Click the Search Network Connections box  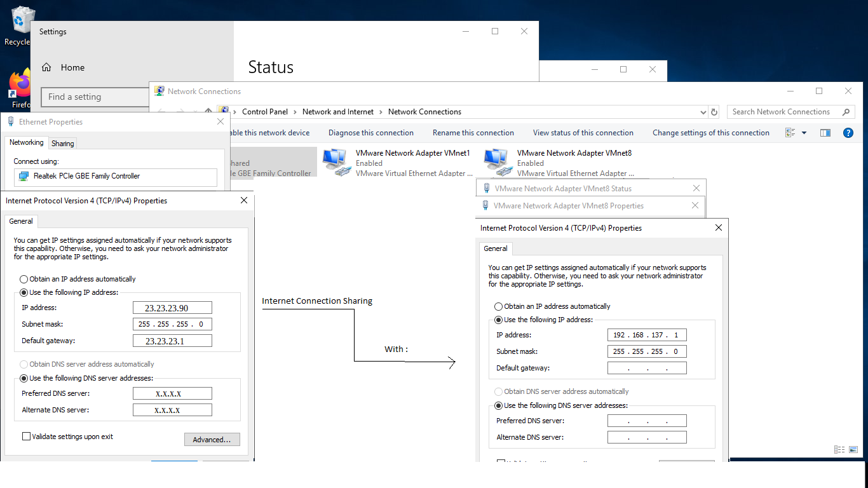coord(790,112)
